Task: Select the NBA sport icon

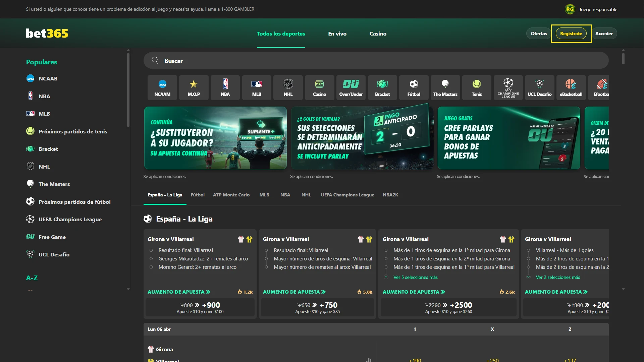Action: tap(225, 87)
